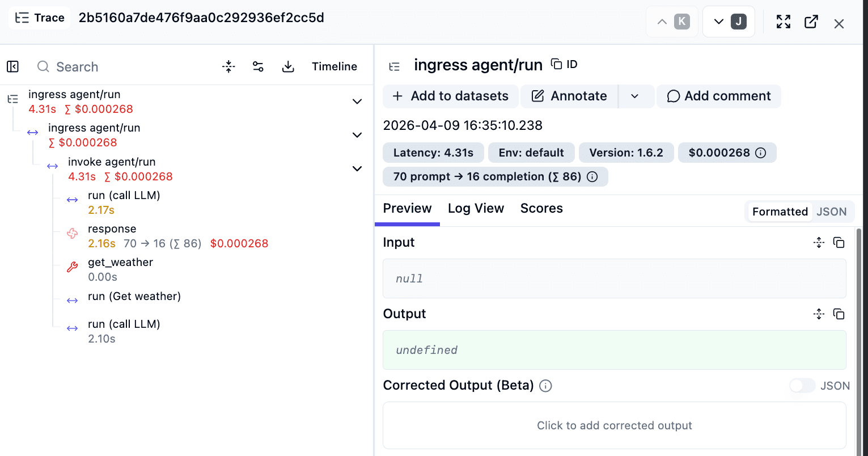Enable JSON mode for Corrected Output
This screenshot has width=868, height=456.
pyautogui.click(x=802, y=385)
